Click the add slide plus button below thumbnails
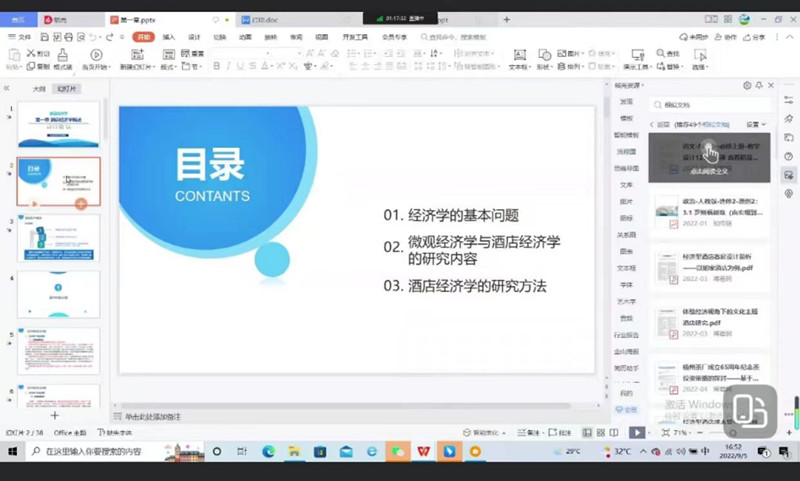800x481 pixels. [x=55, y=415]
